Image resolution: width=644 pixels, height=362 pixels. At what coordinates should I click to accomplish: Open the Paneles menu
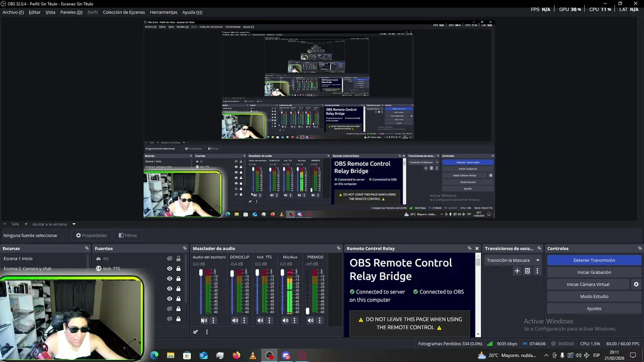71,12
